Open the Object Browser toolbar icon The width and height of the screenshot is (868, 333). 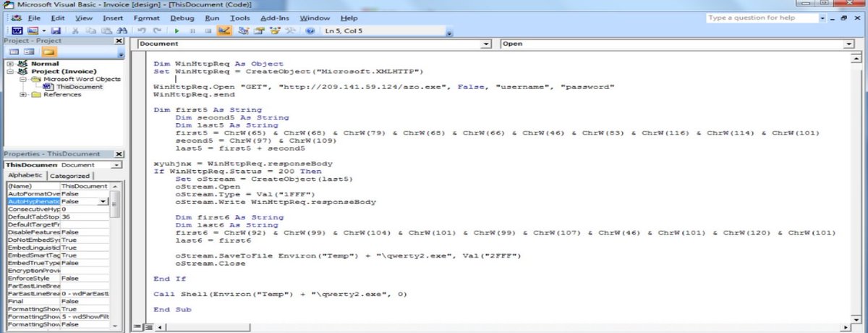click(x=275, y=31)
